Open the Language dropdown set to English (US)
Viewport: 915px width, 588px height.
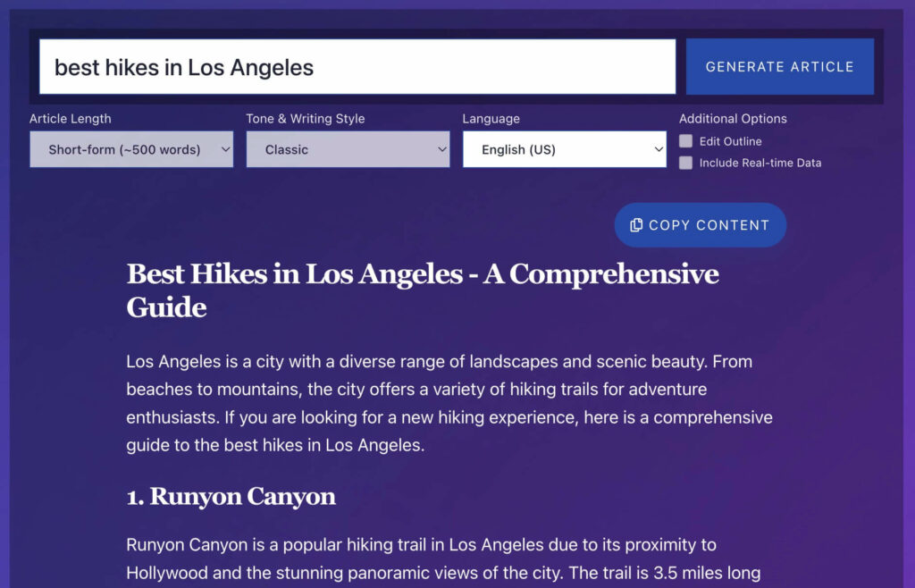tap(564, 149)
